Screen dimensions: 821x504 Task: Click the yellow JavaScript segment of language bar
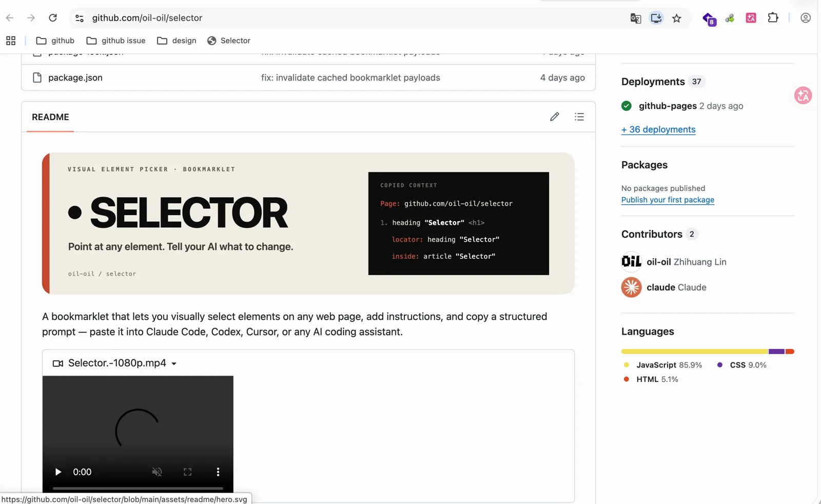point(695,352)
